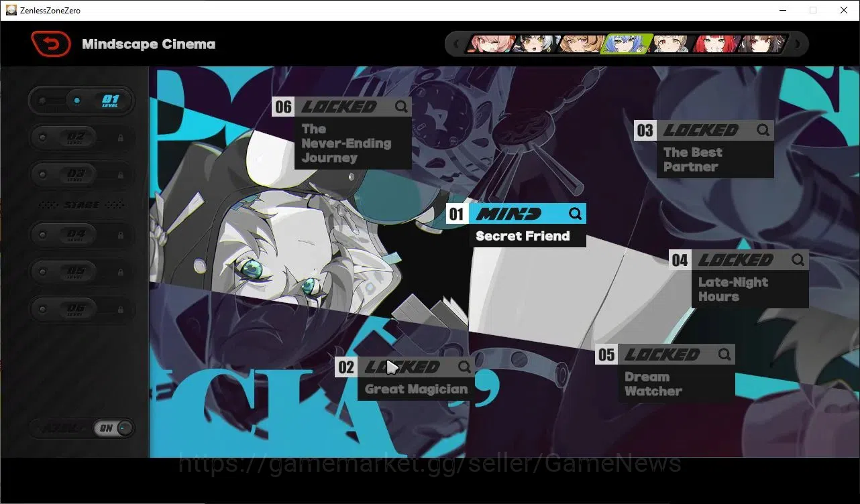Choose the highlighted blue-haired character portrait
860x504 pixels.
pyautogui.click(x=627, y=44)
